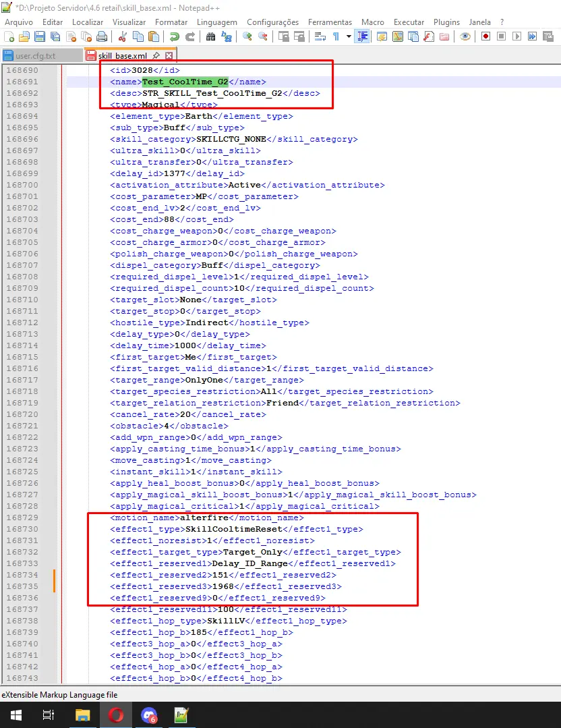Toggle Show All Characters pilcrow icon
The width and height of the screenshot is (561, 728).
pyautogui.click(x=336, y=36)
